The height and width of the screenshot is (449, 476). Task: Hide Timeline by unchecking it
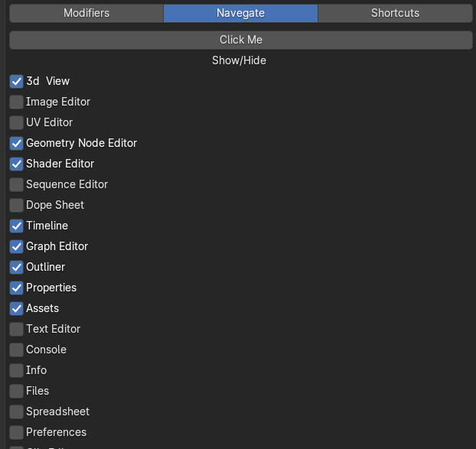click(17, 226)
